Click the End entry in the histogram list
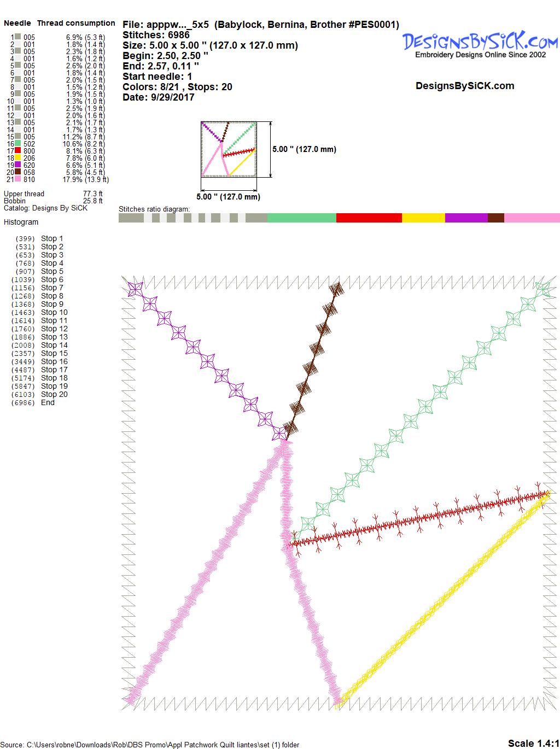 (48, 402)
